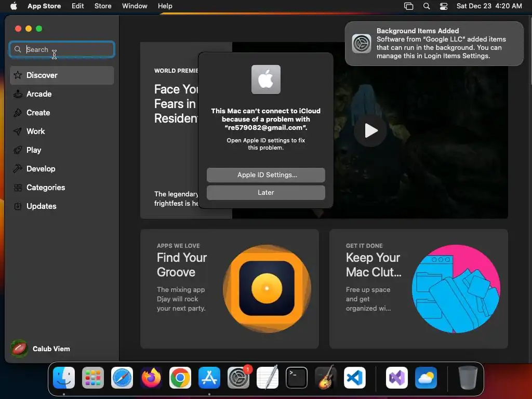Check the Updates section
Image resolution: width=532 pixels, height=399 pixels.
[x=62, y=206]
